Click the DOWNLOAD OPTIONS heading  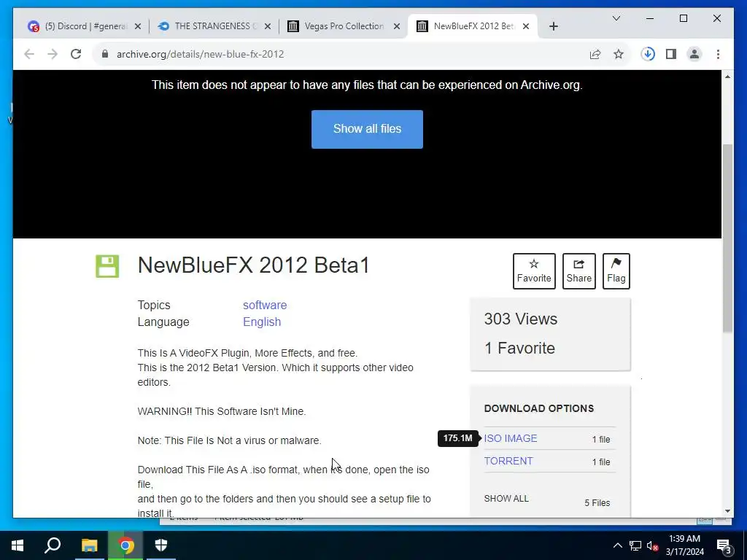[539, 408]
